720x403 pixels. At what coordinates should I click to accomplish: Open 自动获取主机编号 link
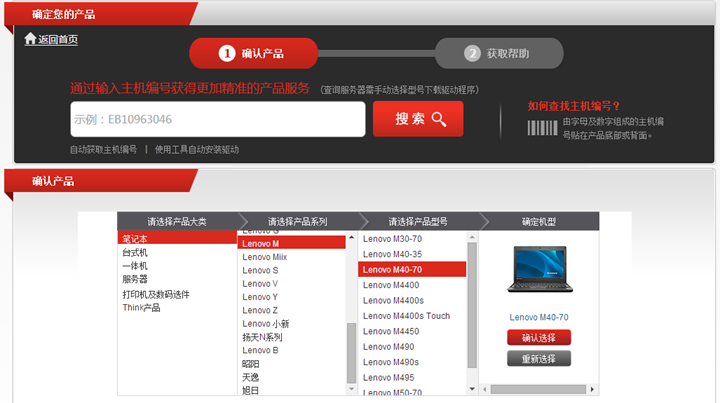[103, 150]
